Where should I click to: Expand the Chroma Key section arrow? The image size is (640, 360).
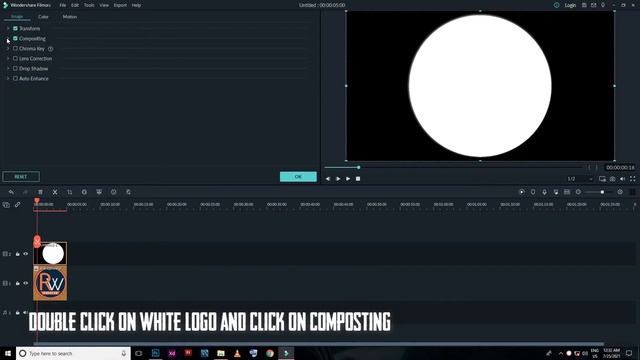pyautogui.click(x=8, y=49)
